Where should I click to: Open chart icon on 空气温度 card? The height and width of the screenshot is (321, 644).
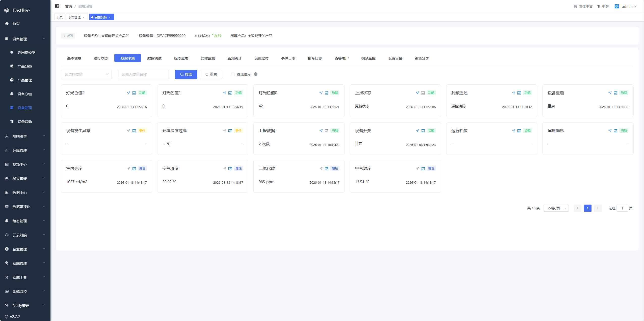click(423, 169)
